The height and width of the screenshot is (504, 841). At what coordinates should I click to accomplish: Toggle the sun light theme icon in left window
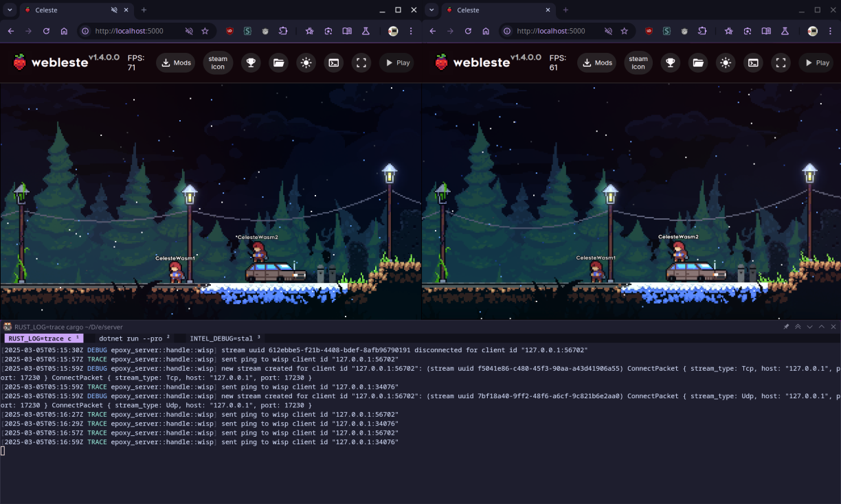306,62
